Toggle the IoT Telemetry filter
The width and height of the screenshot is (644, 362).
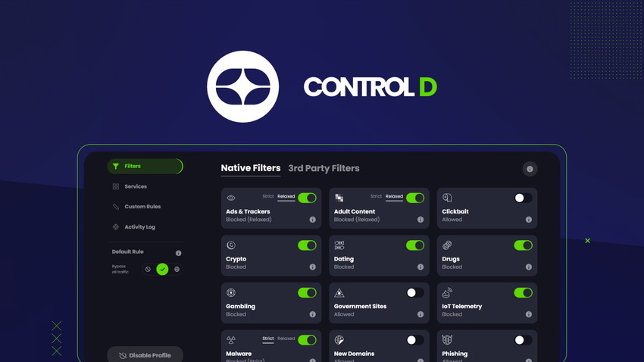click(523, 292)
